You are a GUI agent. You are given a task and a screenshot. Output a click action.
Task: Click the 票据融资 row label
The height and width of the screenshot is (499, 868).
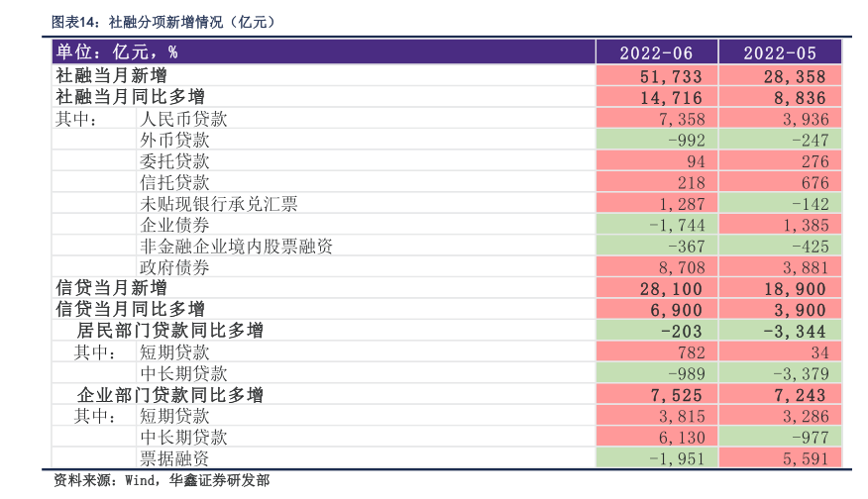174,458
